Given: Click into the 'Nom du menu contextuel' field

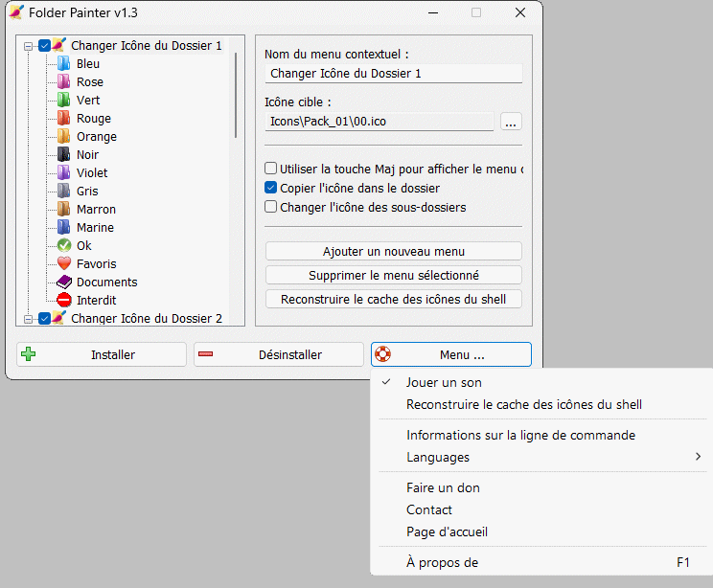Looking at the screenshot, I should click(394, 73).
